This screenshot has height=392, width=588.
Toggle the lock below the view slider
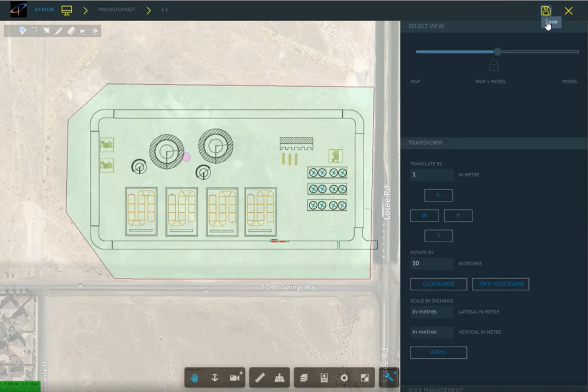(494, 66)
